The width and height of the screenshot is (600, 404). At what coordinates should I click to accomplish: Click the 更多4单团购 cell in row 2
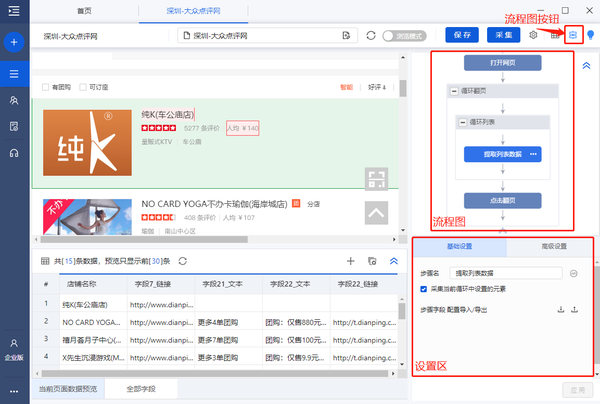(228, 323)
